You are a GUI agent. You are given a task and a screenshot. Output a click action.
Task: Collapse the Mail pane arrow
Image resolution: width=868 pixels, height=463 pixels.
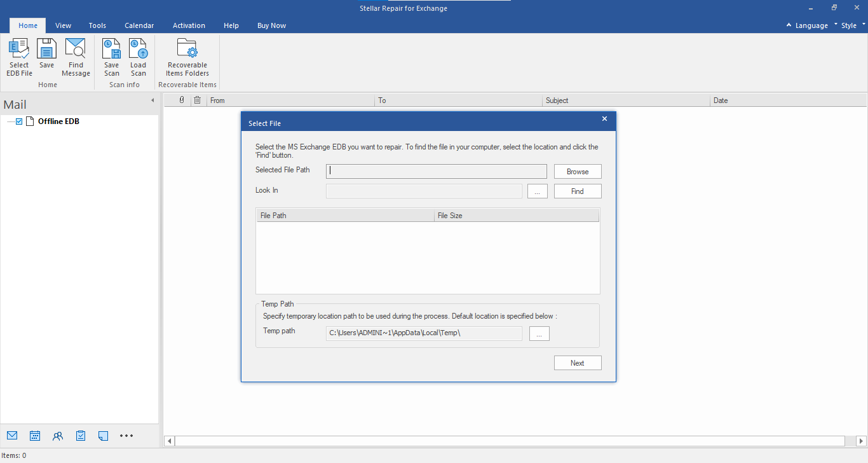153,100
